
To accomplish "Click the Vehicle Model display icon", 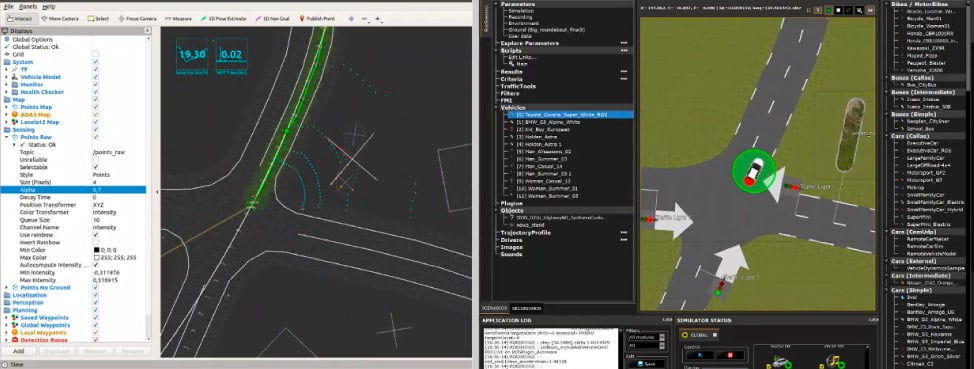I will [x=16, y=77].
